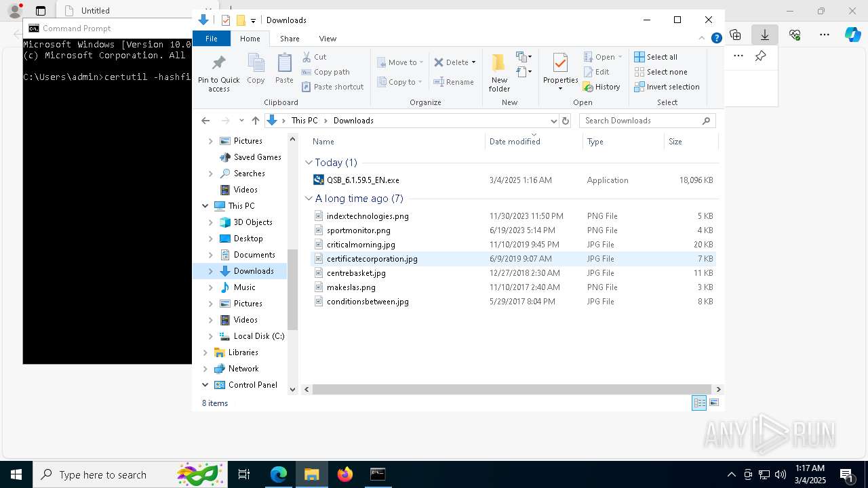Click Select all
Viewport: 868px width, 488px height.
(656, 57)
